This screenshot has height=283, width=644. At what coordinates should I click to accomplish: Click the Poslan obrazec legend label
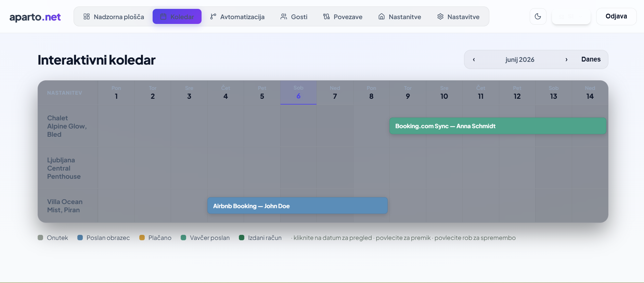click(x=108, y=238)
